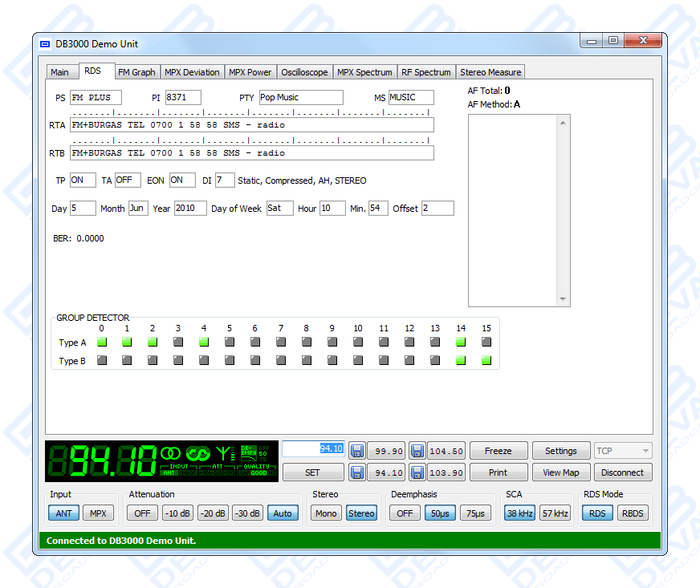Click the AF list scroll down arrow
Viewport: 700px width, 588px height.
[x=564, y=299]
